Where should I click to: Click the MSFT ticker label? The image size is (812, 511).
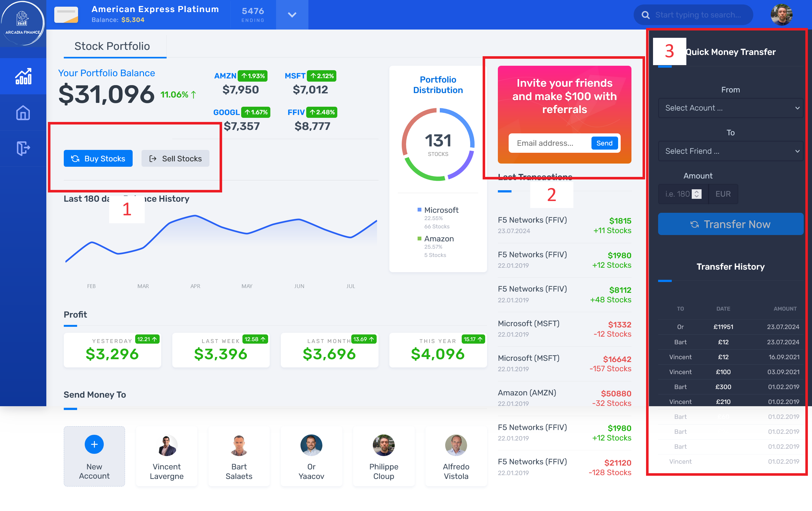tap(295, 76)
